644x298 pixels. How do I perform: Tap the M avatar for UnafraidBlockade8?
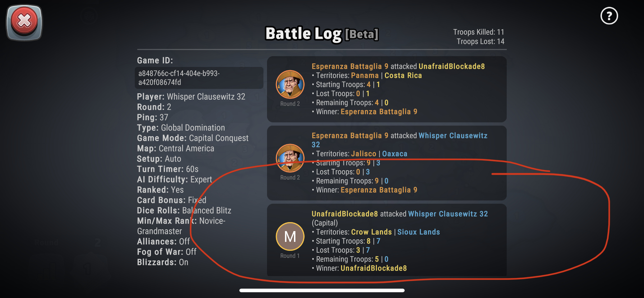tap(290, 236)
